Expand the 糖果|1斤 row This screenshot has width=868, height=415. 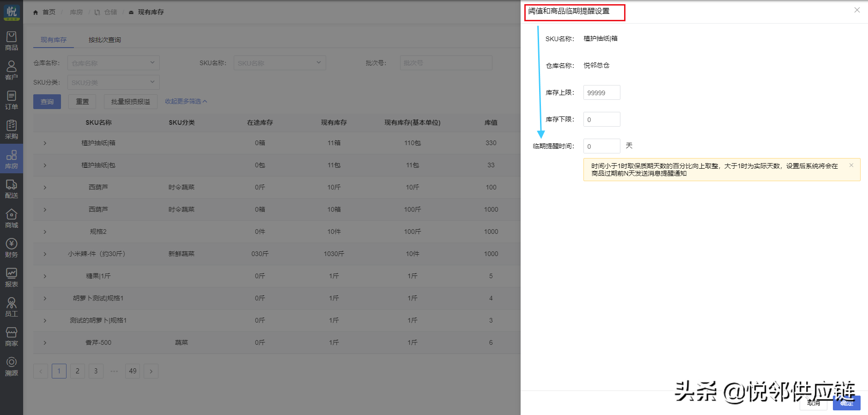point(45,276)
